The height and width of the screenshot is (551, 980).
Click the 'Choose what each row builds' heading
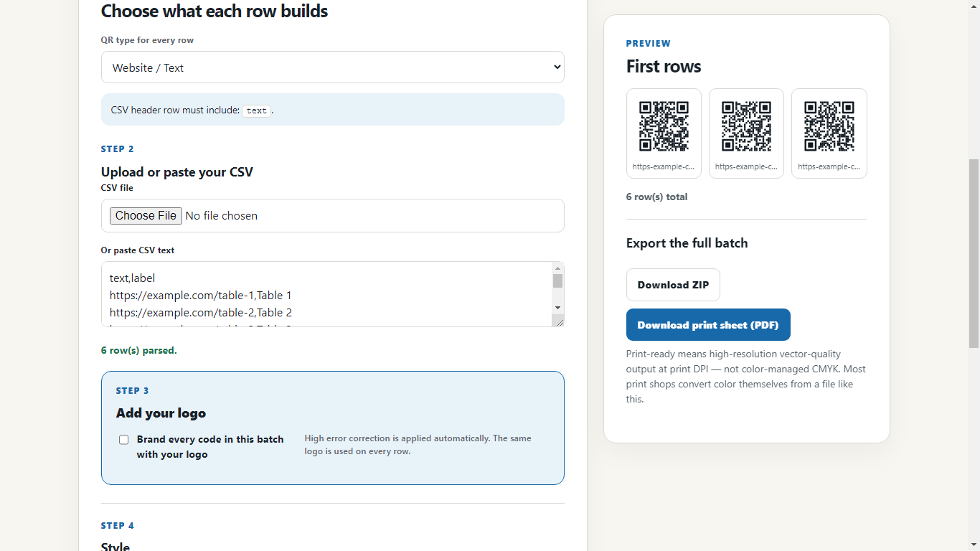[215, 11]
